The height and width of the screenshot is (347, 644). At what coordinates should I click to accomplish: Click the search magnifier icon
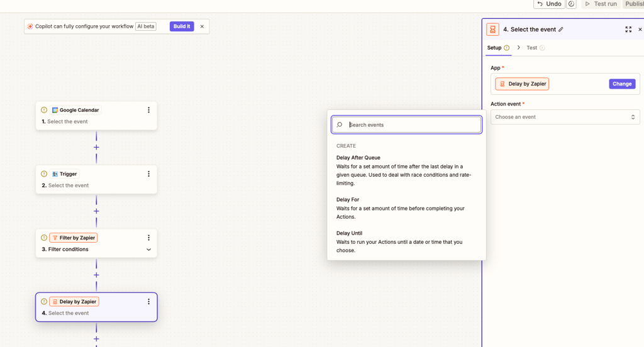[x=340, y=125]
